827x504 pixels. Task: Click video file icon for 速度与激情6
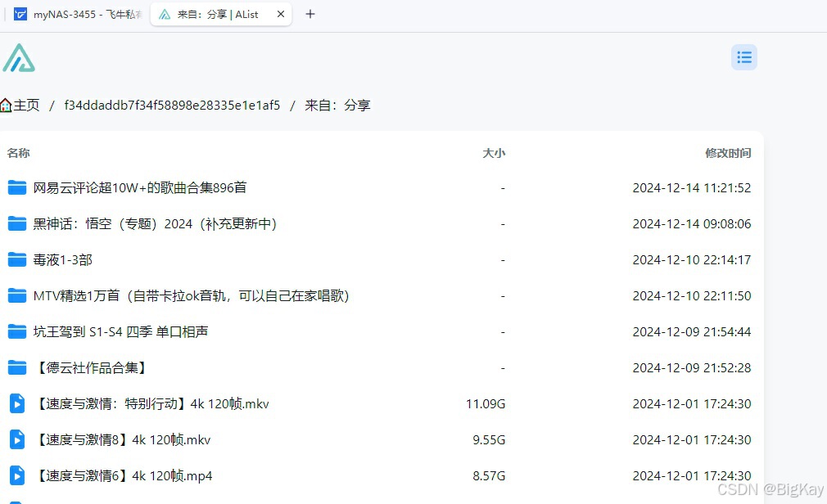(x=17, y=475)
